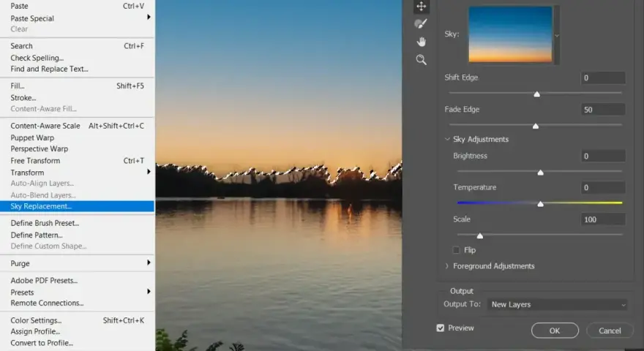This screenshot has width=644, height=351.
Task: Expand the Foreground Adjustments section
Action: click(x=447, y=266)
